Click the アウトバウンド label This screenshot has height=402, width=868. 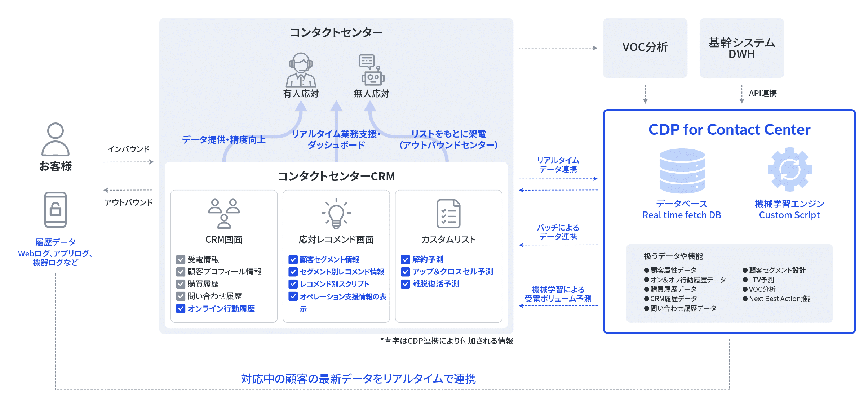[x=129, y=202]
